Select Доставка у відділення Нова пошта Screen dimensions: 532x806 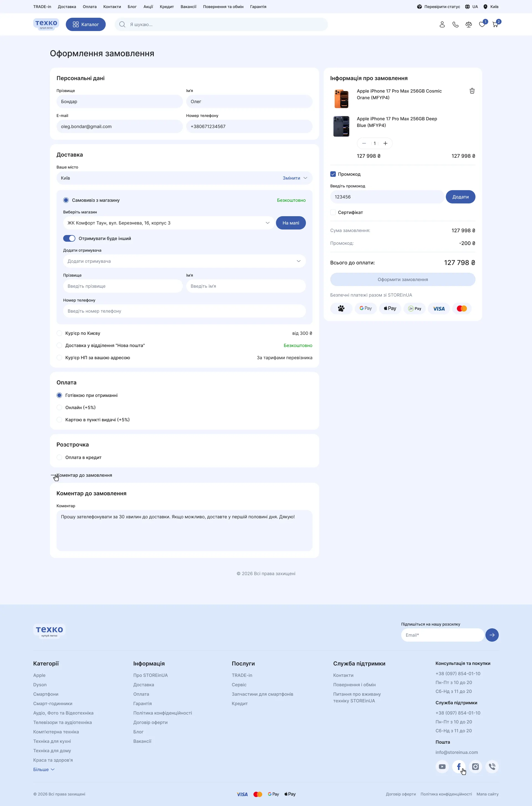(x=59, y=345)
